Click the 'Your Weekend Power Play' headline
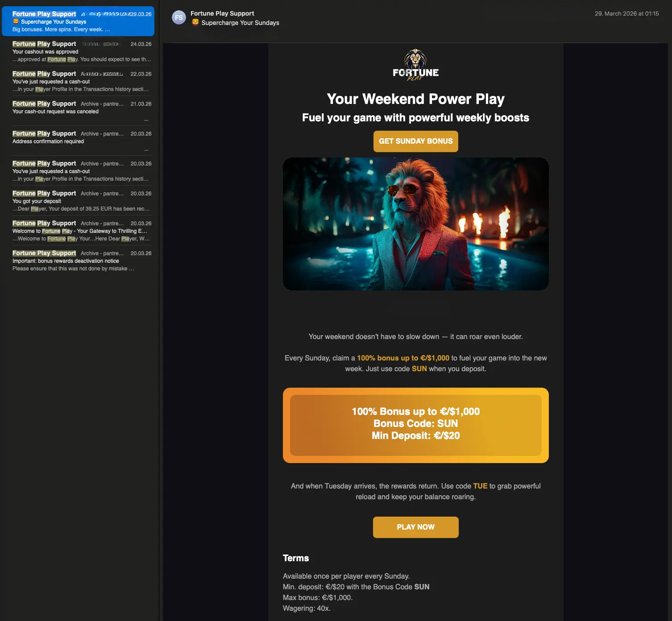The width and height of the screenshot is (672, 621). (415, 99)
